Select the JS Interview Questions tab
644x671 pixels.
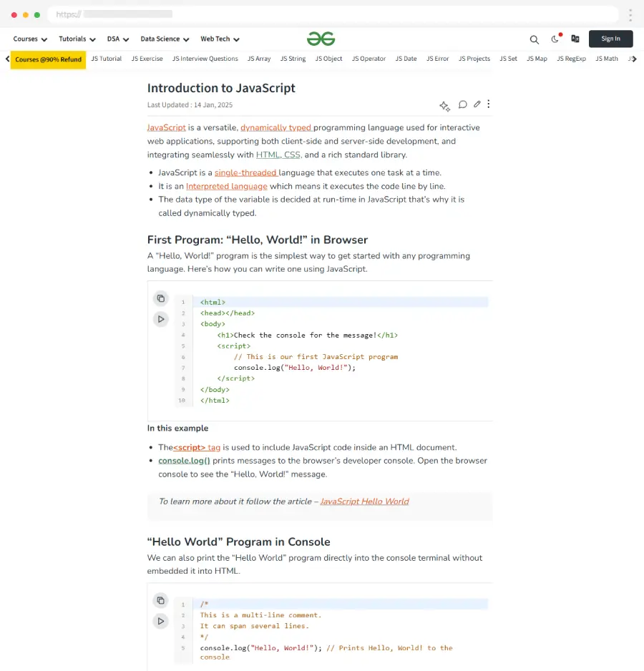click(205, 59)
